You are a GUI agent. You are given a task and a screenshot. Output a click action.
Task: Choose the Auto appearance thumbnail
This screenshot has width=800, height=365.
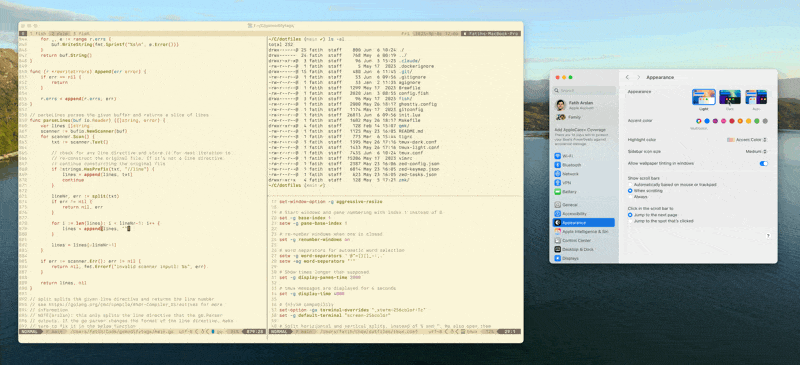[x=756, y=97]
